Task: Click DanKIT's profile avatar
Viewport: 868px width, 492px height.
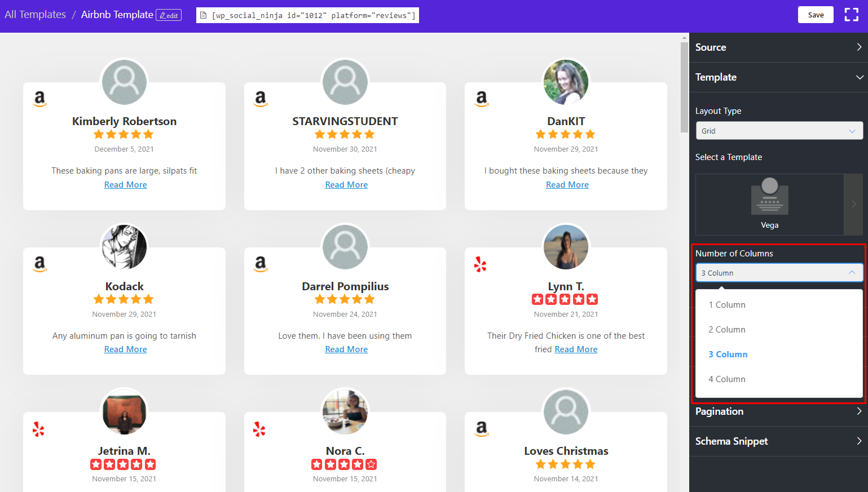Action: pos(566,82)
